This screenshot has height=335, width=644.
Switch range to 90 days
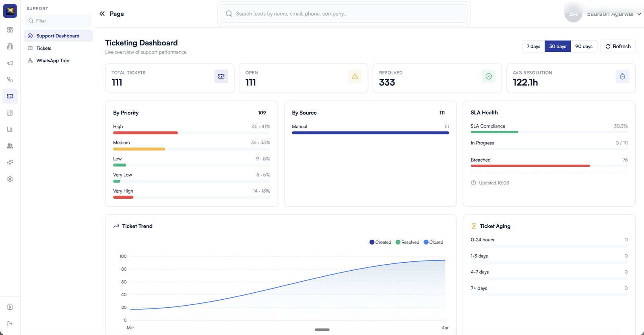pyautogui.click(x=584, y=47)
